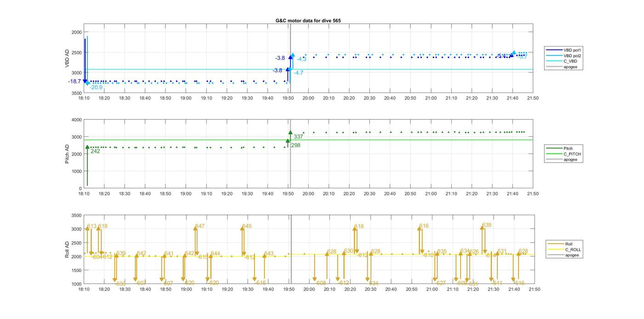The height and width of the screenshot is (319, 644).
Task: Select the 647 roll data label
Action: pyautogui.click(x=200, y=226)
